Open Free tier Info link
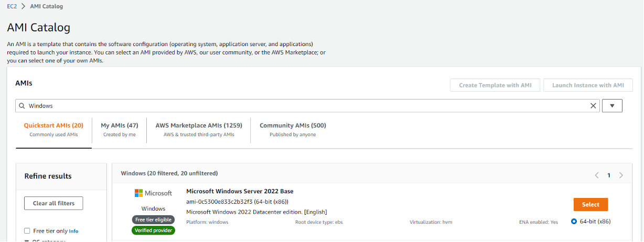 click(73, 231)
